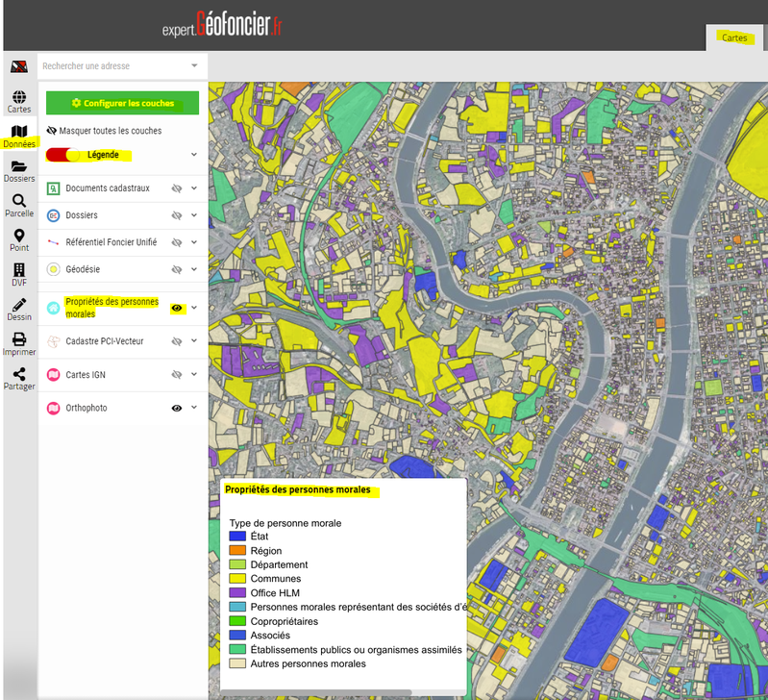Select the Dessin pencil tool
Image resolution: width=768 pixels, height=700 pixels.
(x=19, y=305)
